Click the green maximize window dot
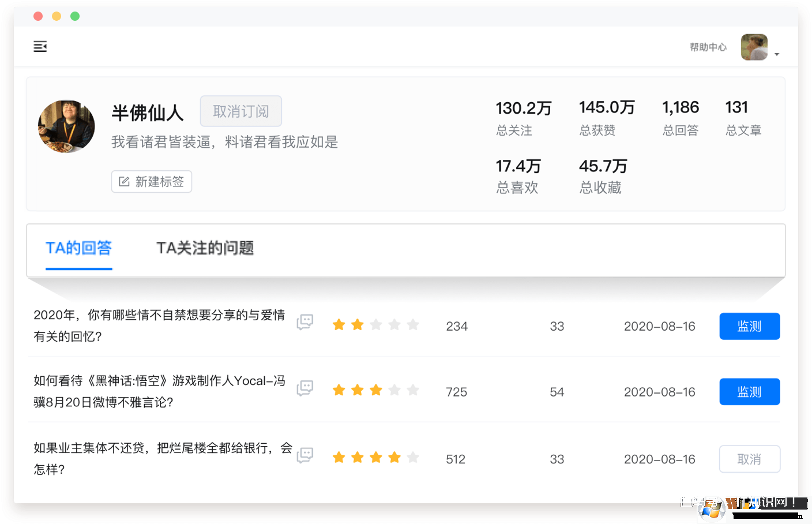Viewport: 812px width, 524px height. [x=75, y=16]
